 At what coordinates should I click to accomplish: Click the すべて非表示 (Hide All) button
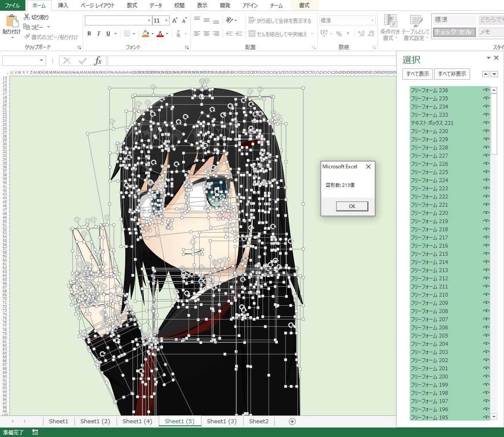(452, 74)
